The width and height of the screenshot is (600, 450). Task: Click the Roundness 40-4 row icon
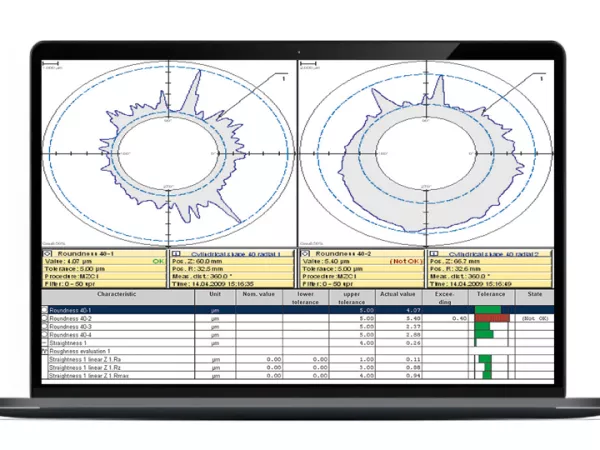45,335
